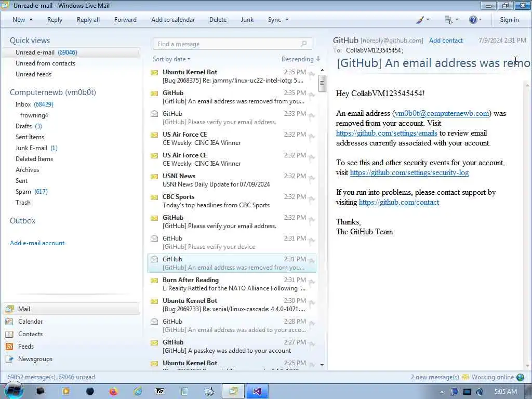The width and height of the screenshot is (532, 399).
Task: Open the Drafts (3) folder
Action: pyautogui.click(x=29, y=126)
